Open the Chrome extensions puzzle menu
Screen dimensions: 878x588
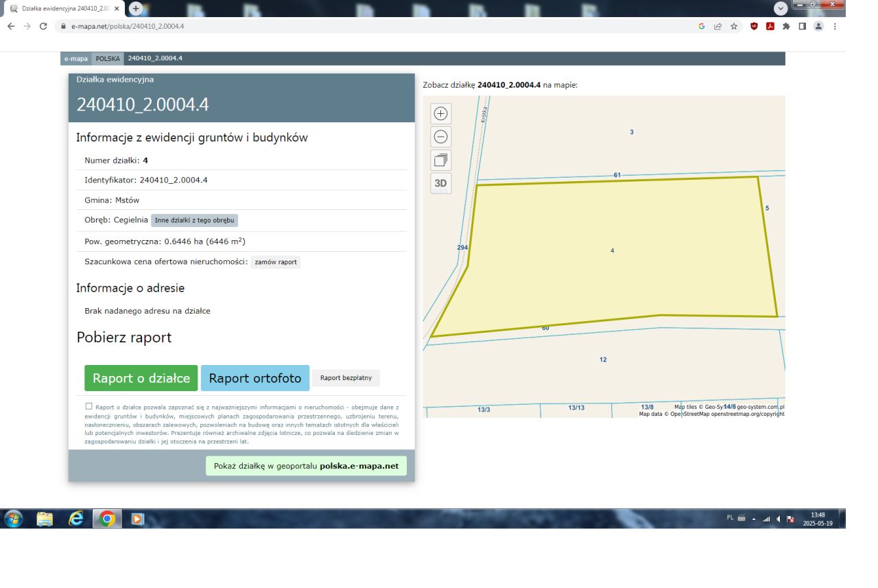click(x=786, y=26)
